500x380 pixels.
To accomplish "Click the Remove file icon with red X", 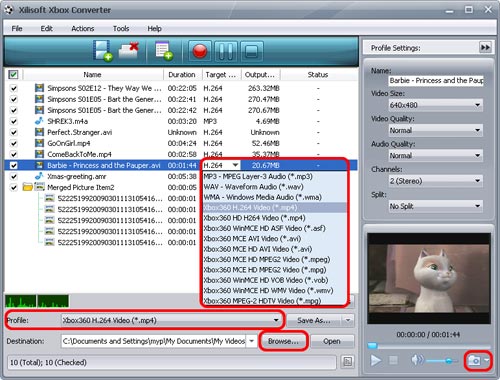I will 129,51.
